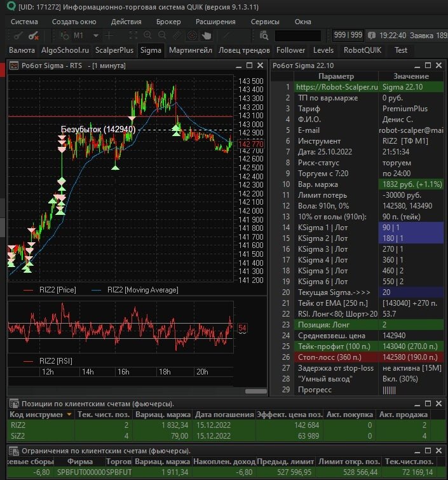Click SPBFUT000000 firm cell in limits table
The height and width of the screenshot is (480, 448).
click(x=81, y=472)
